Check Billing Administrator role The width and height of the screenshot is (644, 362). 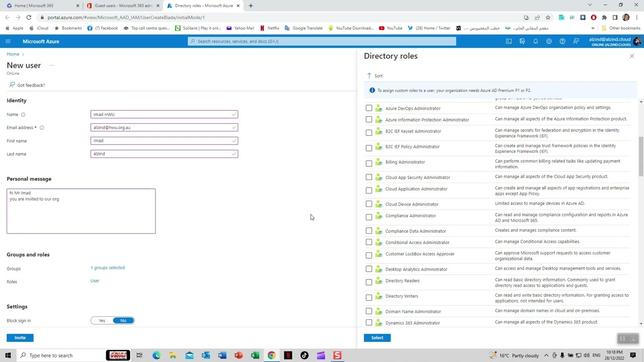369,163
